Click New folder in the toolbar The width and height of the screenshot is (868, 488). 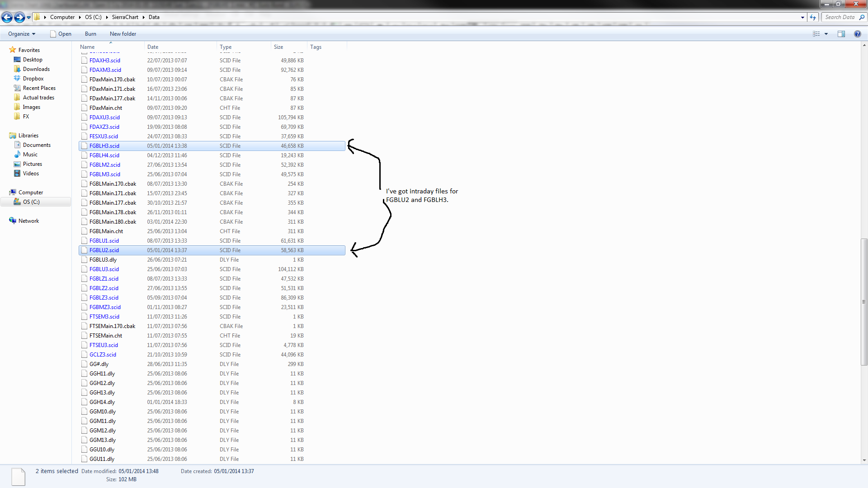click(123, 34)
